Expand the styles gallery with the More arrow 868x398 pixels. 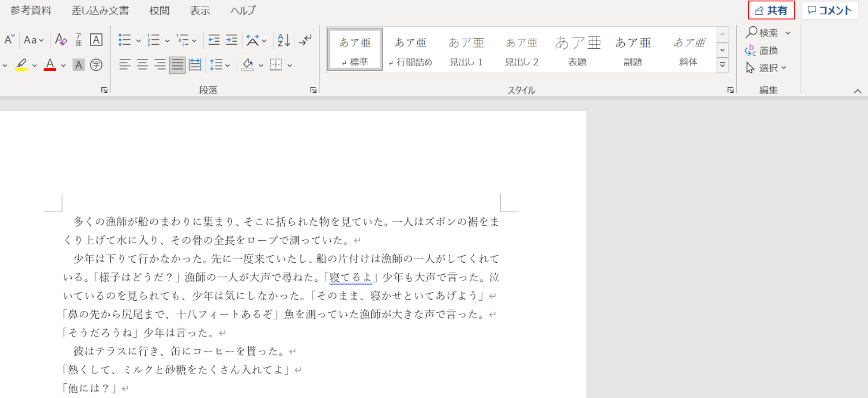click(x=723, y=65)
